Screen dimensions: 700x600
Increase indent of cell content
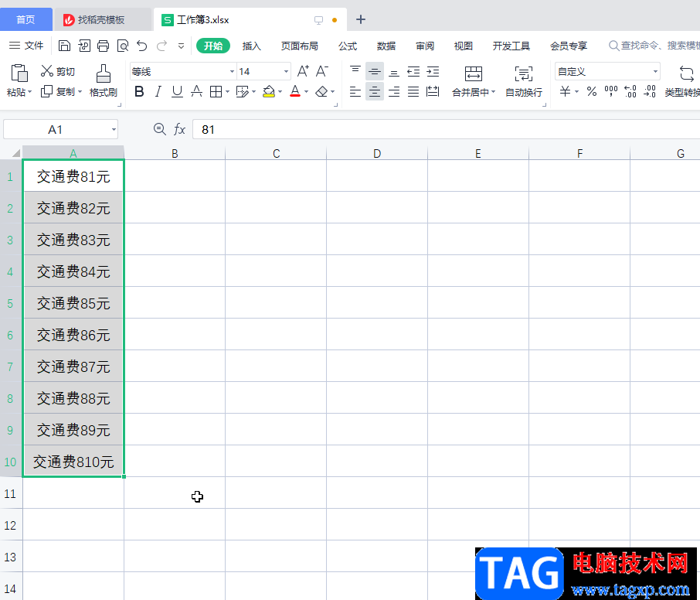coord(433,71)
